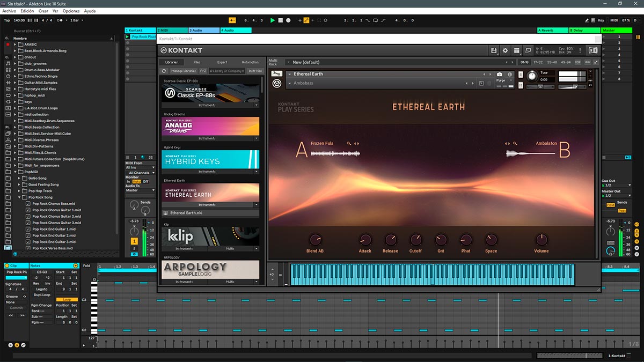The image size is (644, 362).
Task: Click the Volume knob in Ethereal Earth
Action: click(541, 240)
